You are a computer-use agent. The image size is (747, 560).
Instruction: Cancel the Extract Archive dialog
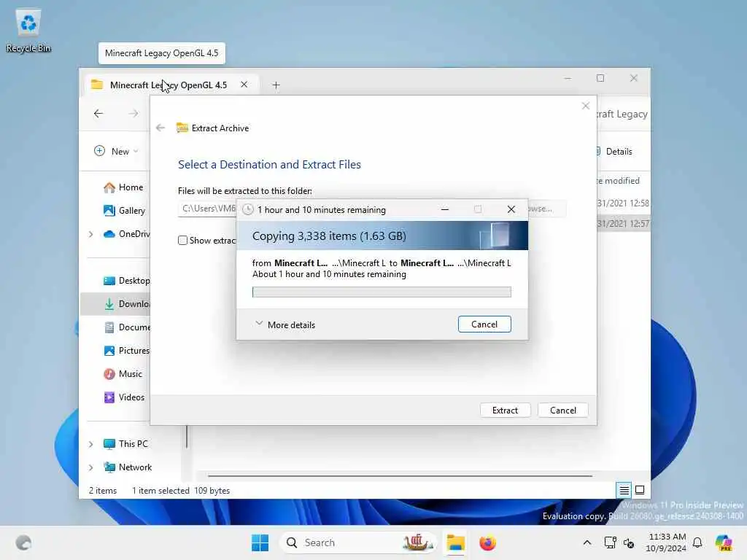coord(562,410)
